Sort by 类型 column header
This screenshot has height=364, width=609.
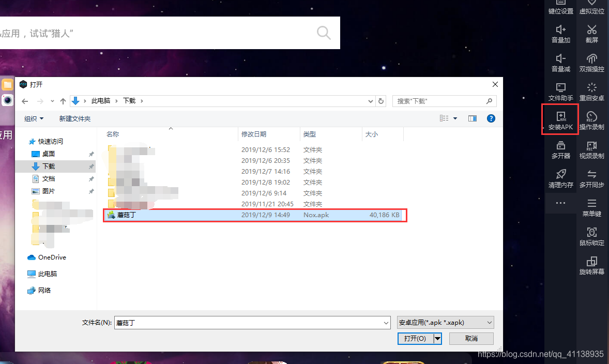click(x=331, y=134)
